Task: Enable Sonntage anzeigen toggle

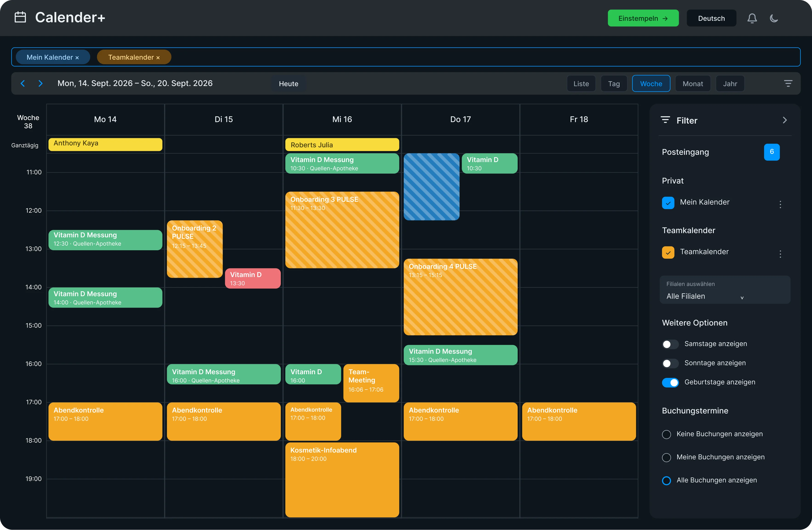Action: pos(670,363)
